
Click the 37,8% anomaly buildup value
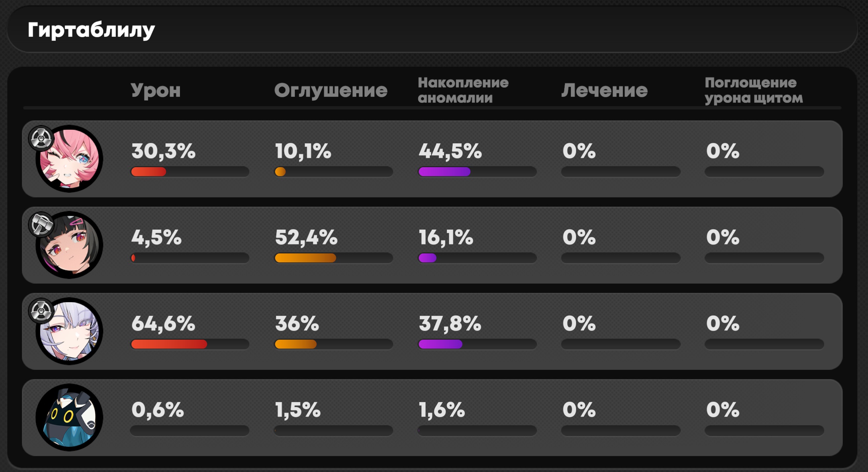(x=450, y=323)
